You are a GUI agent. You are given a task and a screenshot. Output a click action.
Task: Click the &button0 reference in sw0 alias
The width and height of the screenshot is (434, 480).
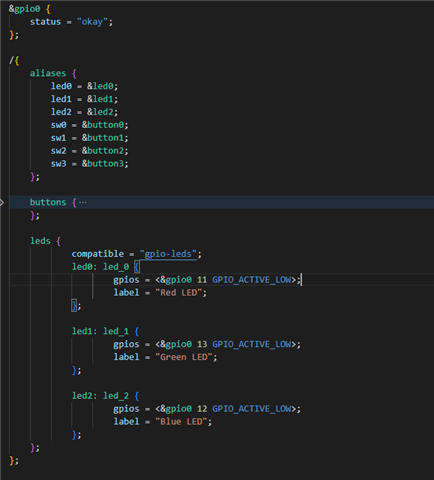(x=103, y=125)
